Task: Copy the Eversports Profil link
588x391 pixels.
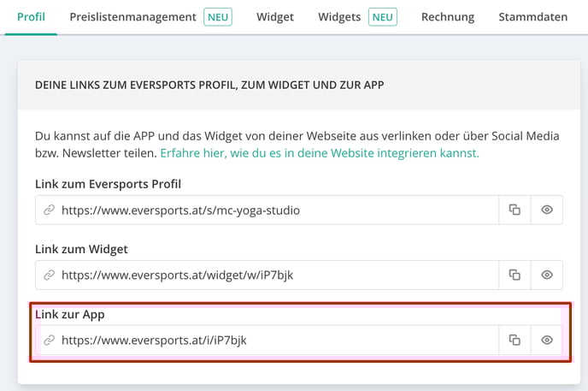Action: pos(514,210)
